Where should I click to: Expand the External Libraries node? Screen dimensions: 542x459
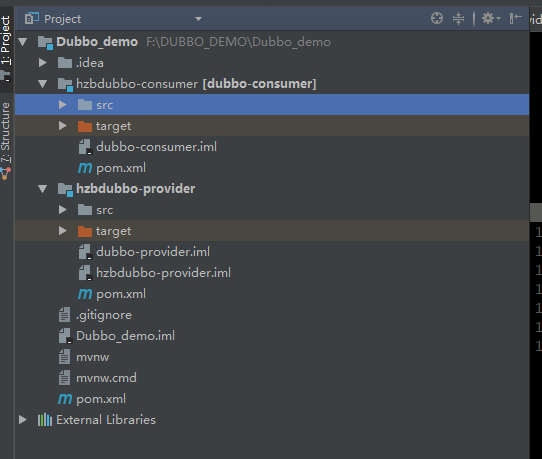(23, 420)
